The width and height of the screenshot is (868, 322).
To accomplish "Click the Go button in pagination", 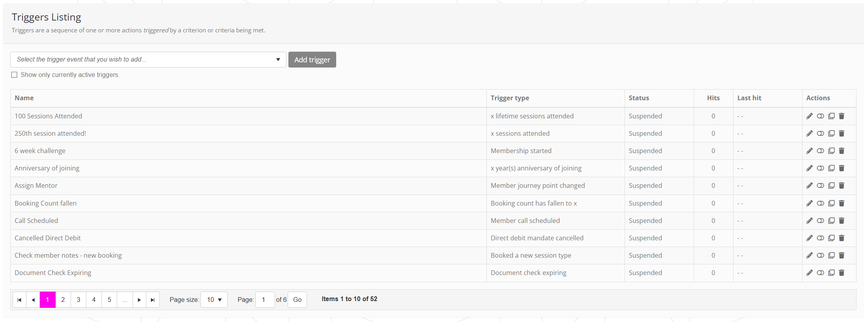I will (297, 300).
